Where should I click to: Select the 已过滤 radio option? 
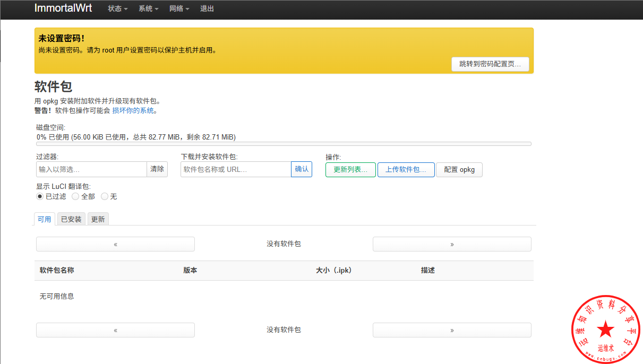click(x=40, y=196)
